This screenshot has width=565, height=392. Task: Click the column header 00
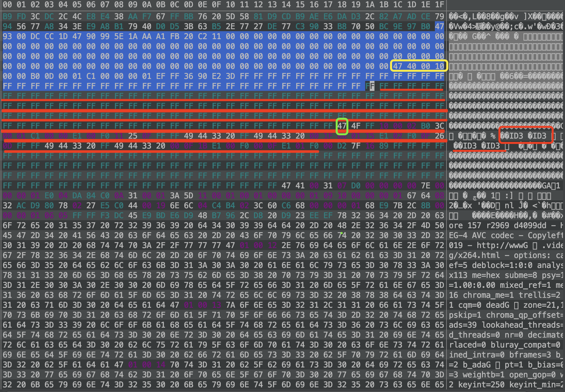tap(7, 5)
